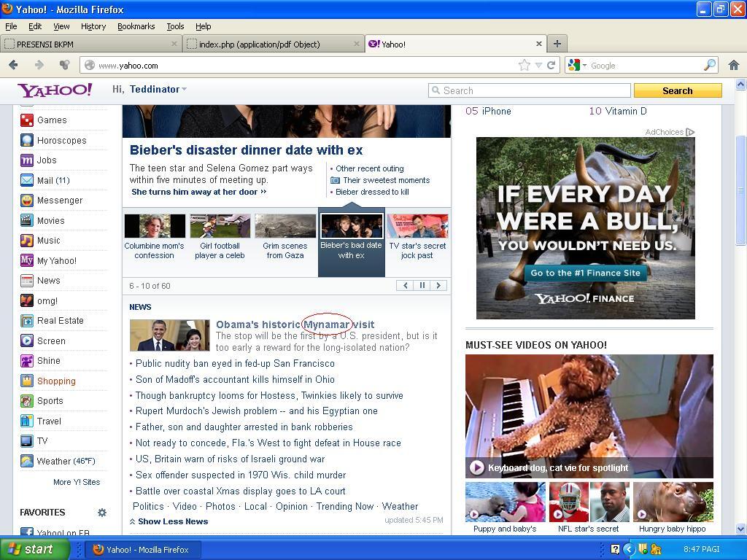
Task: Click She turns him away link
Action: point(198,192)
